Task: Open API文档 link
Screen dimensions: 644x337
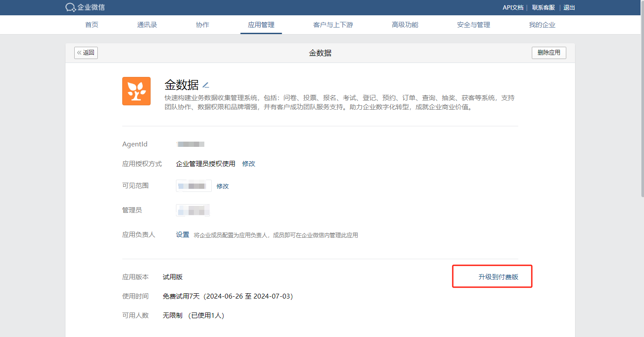Action: tap(513, 7)
